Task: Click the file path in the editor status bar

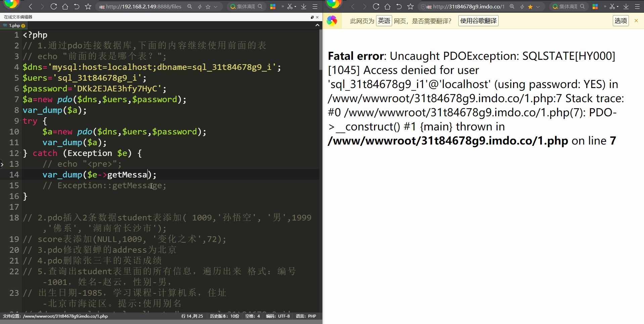Action: (x=55, y=316)
